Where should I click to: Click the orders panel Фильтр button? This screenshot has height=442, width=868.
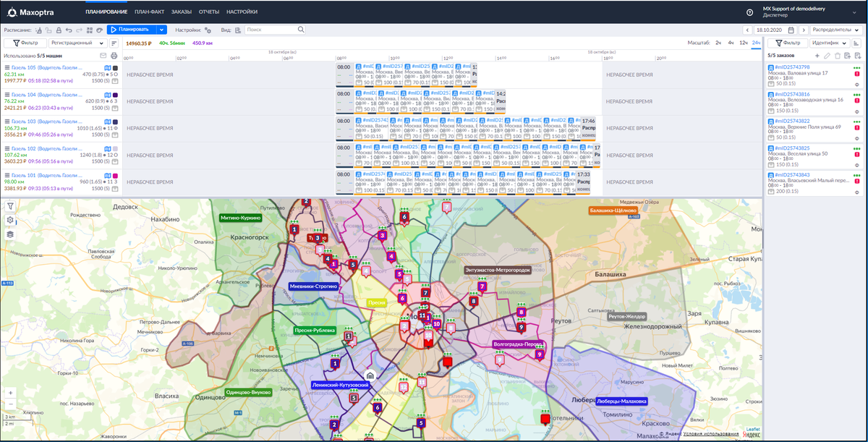(x=787, y=43)
